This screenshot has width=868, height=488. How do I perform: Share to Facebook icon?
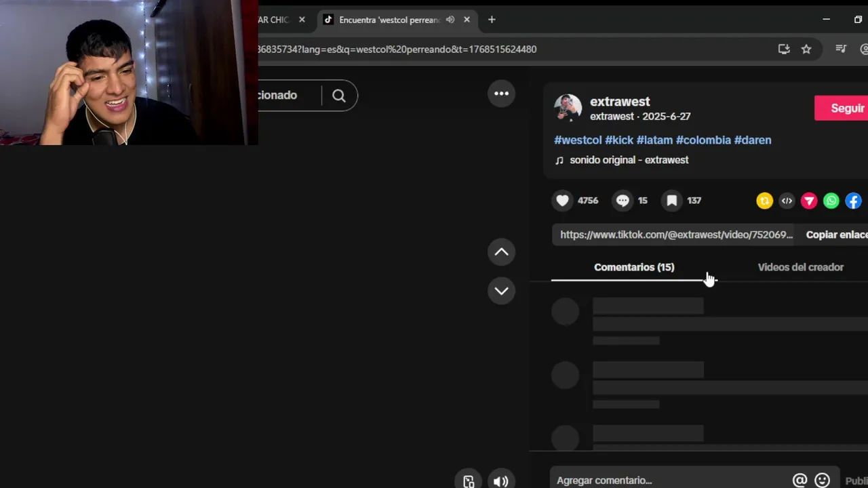(854, 201)
